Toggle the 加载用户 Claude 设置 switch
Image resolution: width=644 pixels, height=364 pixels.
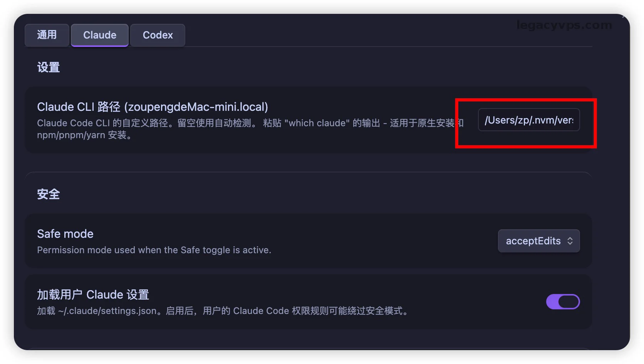[x=563, y=302]
